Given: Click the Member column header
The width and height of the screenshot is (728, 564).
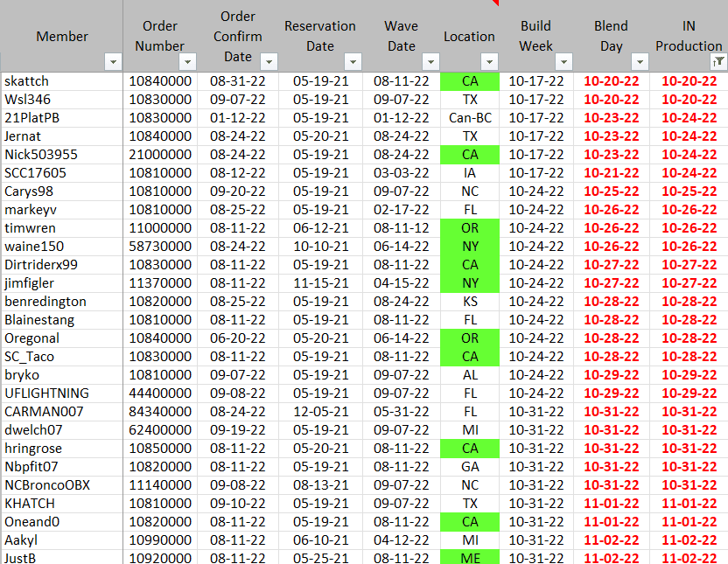Looking at the screenshot, I should pyautogui.click(x=61, y=36).
